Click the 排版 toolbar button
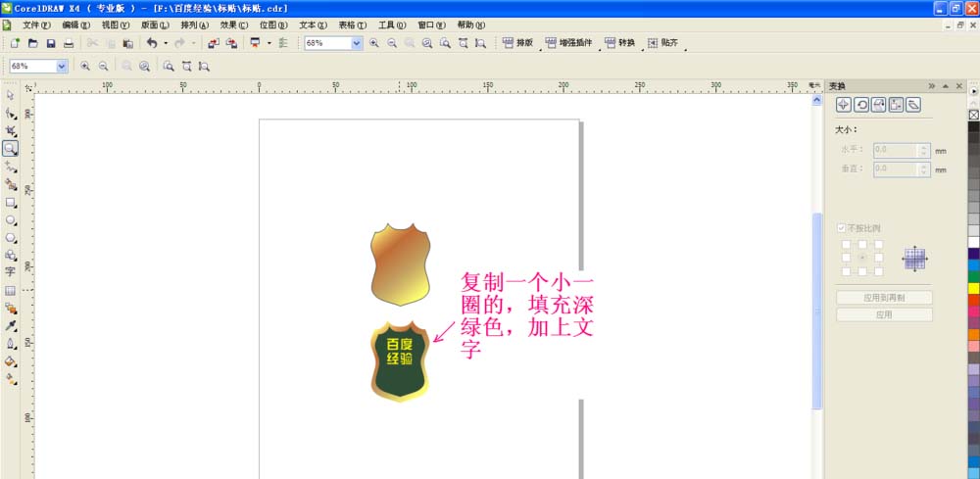980x479 pixels. pyautogui.click(x=518, y=43)
